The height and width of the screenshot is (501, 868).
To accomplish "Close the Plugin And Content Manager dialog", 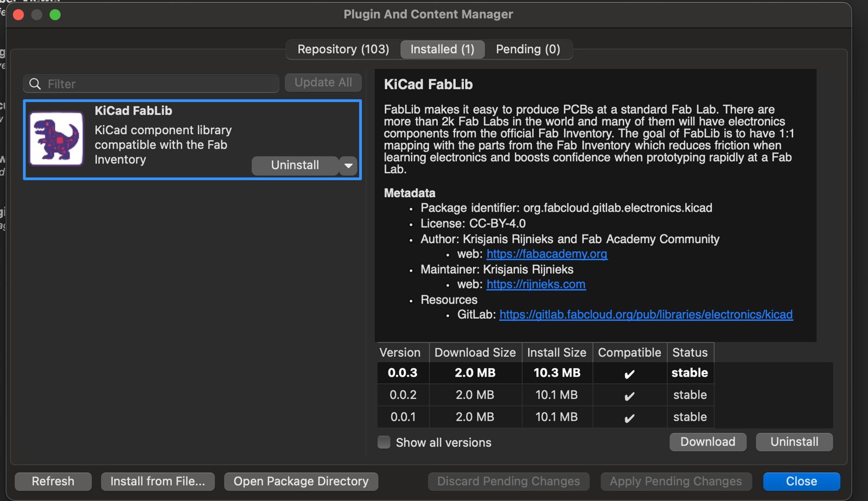I will (x=801, y=481).
